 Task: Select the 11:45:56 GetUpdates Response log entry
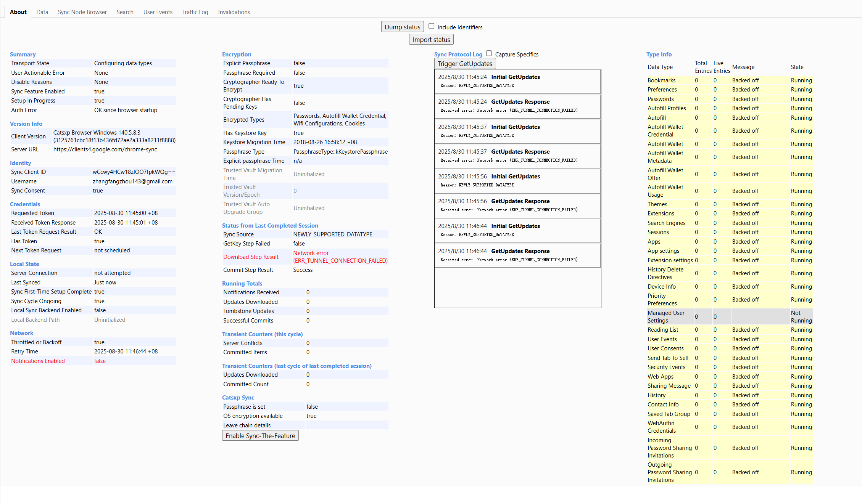pyautogui.click(x=517, y=206)
